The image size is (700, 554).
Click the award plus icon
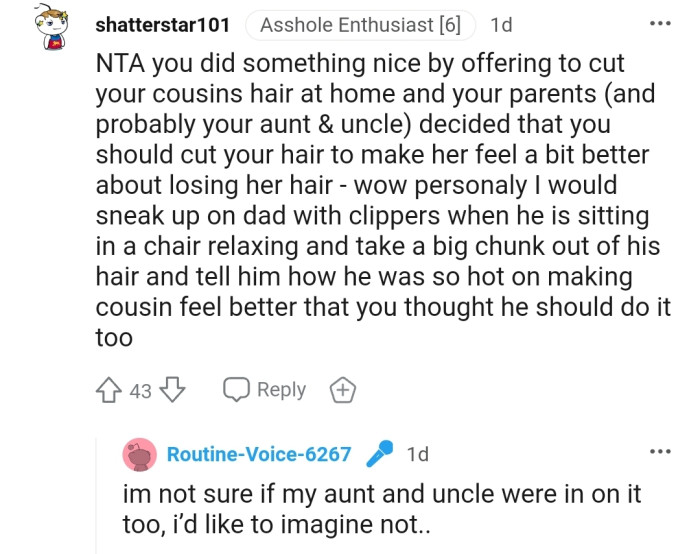(343, 390)
